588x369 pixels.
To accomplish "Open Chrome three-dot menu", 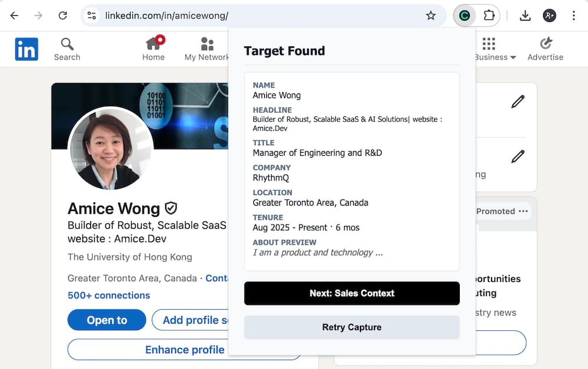I will click(x=573, y=16).
